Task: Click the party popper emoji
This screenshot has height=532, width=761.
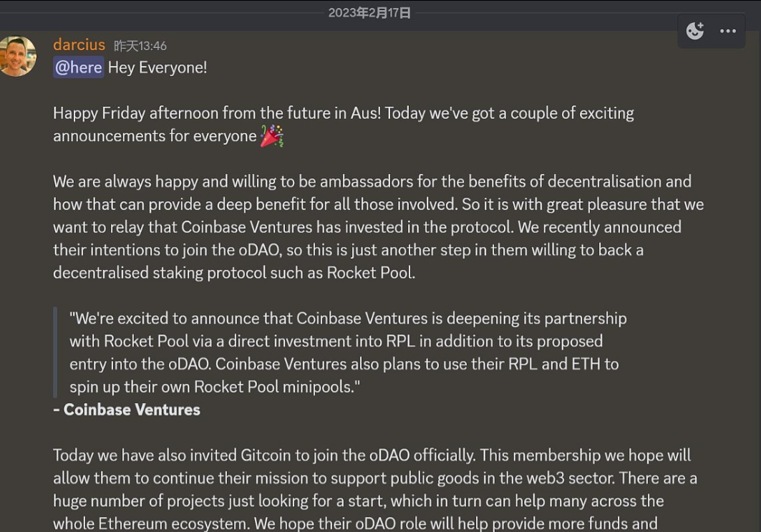Action: coord(271,135)
